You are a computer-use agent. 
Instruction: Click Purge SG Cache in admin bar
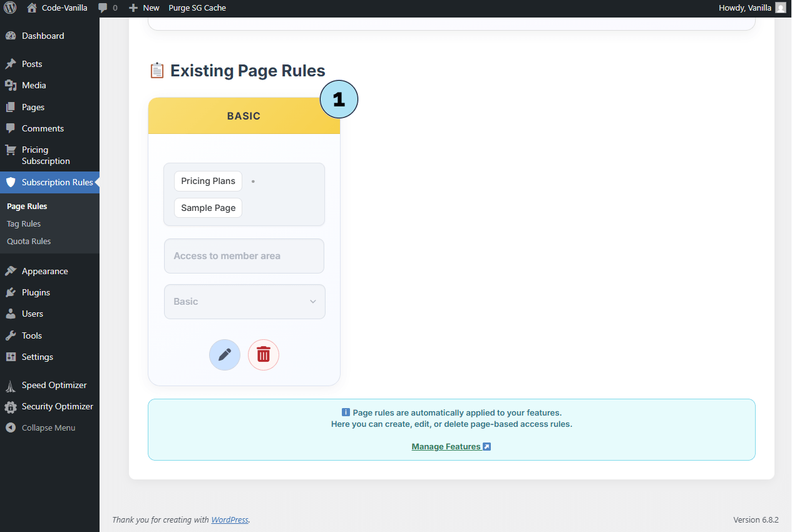tap(197, 8)
